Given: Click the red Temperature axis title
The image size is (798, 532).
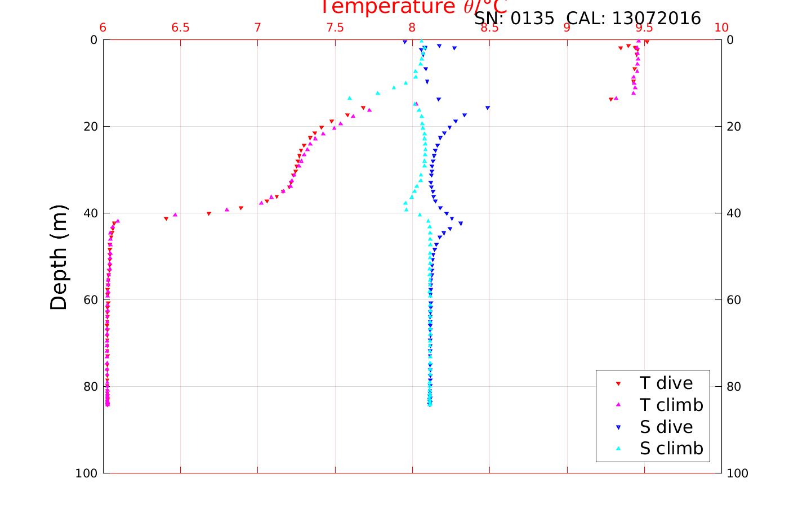Looking at the screenshot, I should [x=414, y=7].
